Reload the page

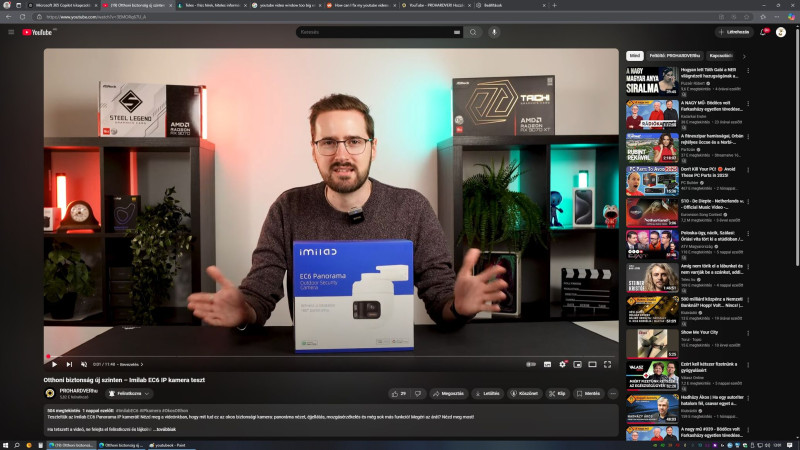[22, 17]
